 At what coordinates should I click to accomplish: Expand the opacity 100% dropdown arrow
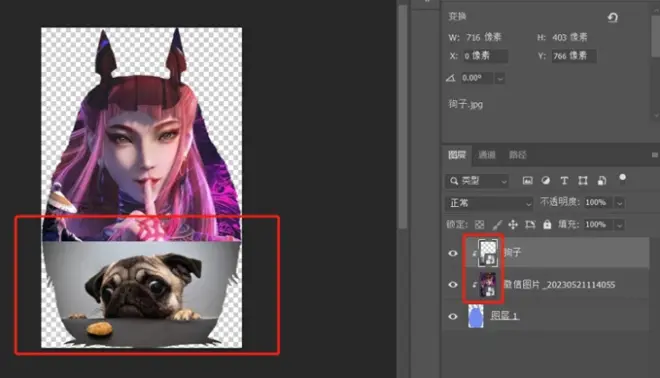(619, 203)
